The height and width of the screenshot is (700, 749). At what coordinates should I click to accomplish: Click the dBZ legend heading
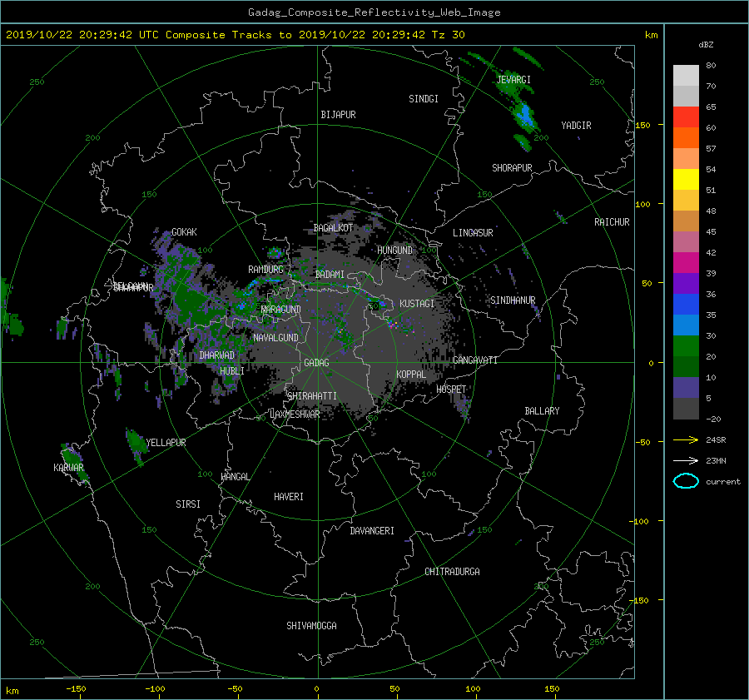[x=706, y=45]
